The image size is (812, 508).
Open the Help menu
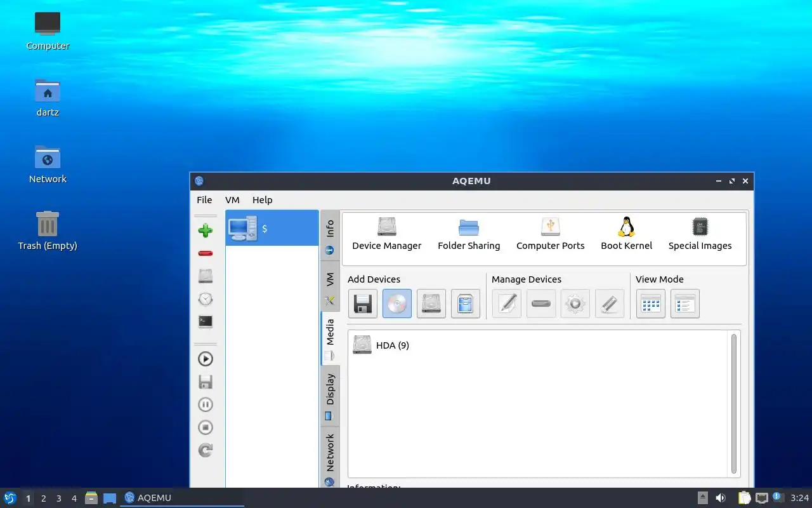point(262,199)
